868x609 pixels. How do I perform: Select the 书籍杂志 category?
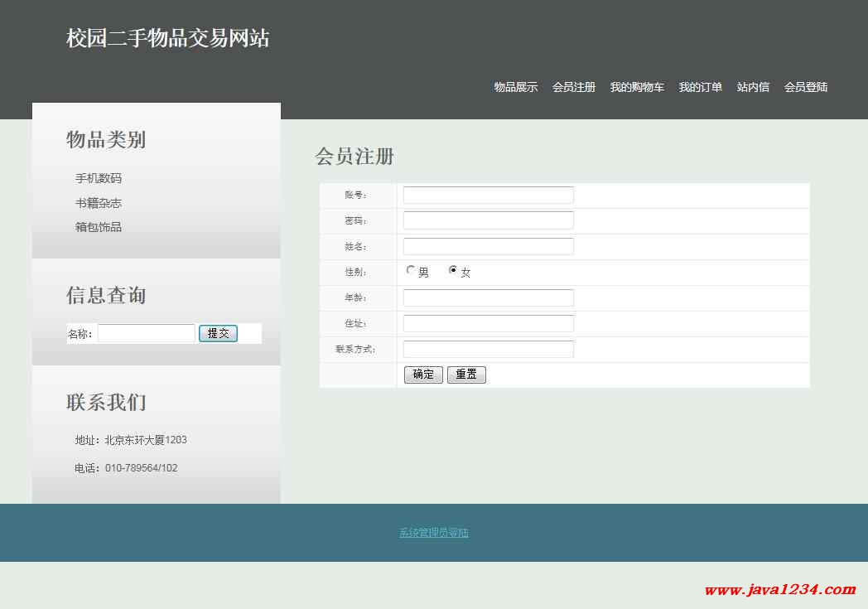pos(99,203)
